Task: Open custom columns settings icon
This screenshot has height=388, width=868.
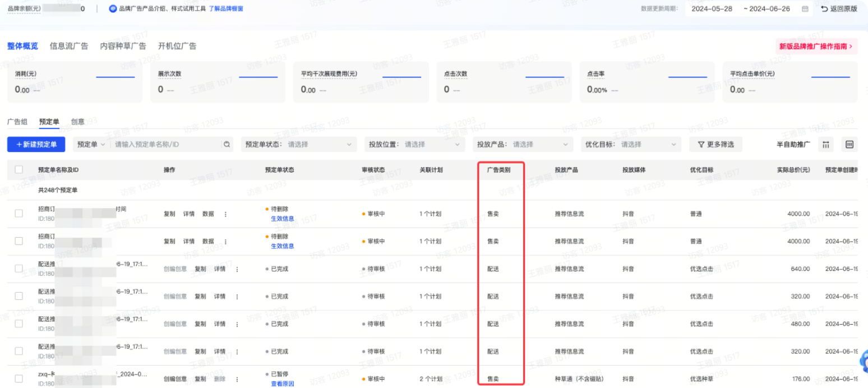Action: click(826, 145)
